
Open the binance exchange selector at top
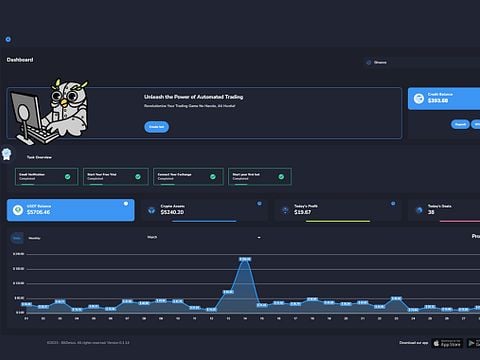[422, 62]
